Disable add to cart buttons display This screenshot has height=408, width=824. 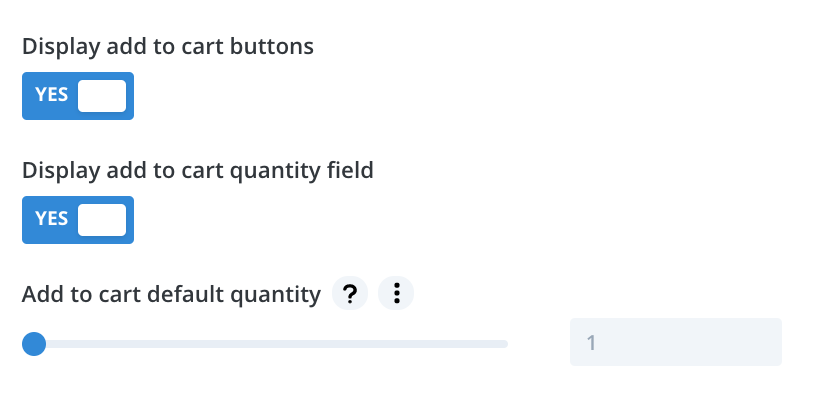tap(78, 96)
